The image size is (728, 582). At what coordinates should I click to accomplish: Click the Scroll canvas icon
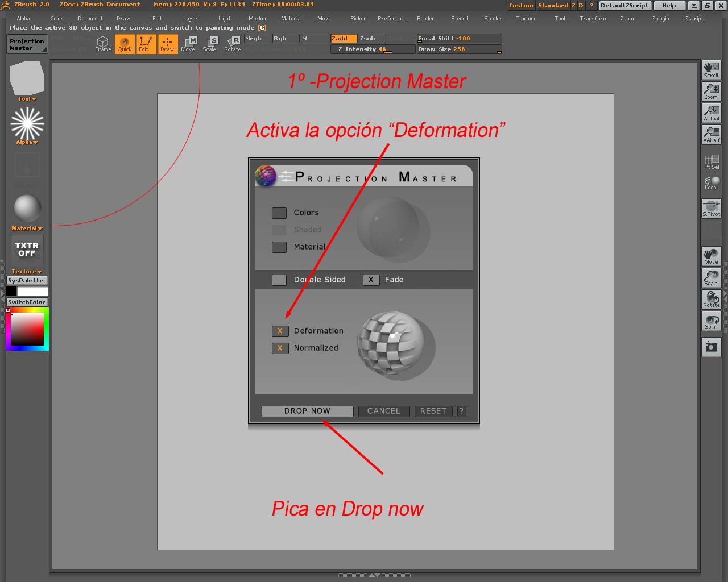click(711, 69)
